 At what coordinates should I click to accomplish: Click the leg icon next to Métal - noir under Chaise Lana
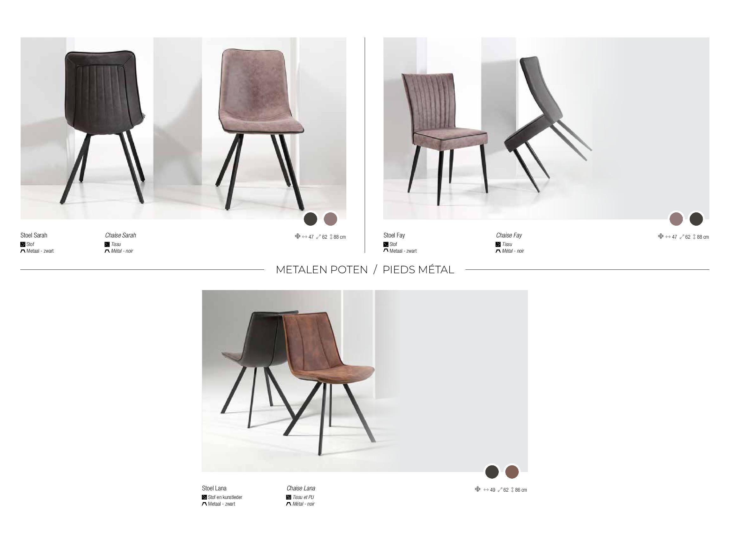click(x=289, y=504)
